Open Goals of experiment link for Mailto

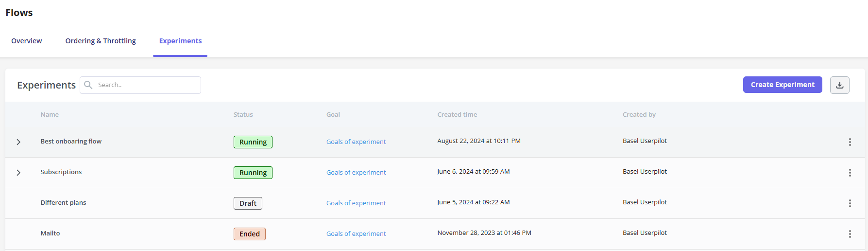pyautogui.click(x=356, y=233)
